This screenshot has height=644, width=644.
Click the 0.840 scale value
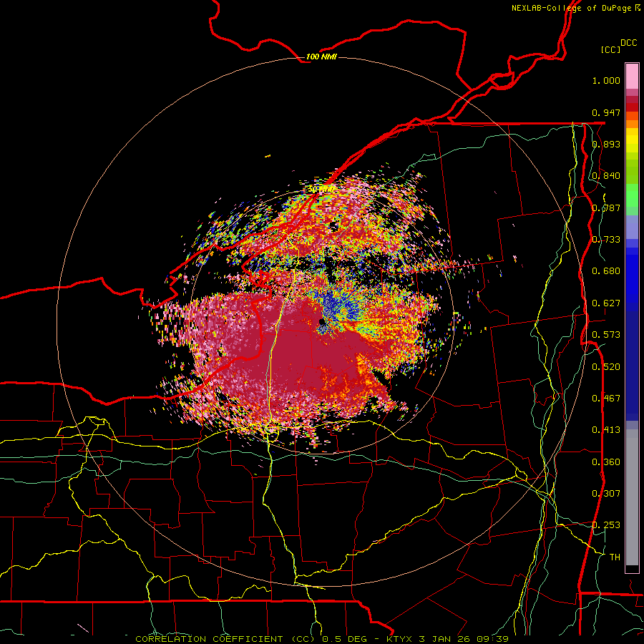(606, 176)
